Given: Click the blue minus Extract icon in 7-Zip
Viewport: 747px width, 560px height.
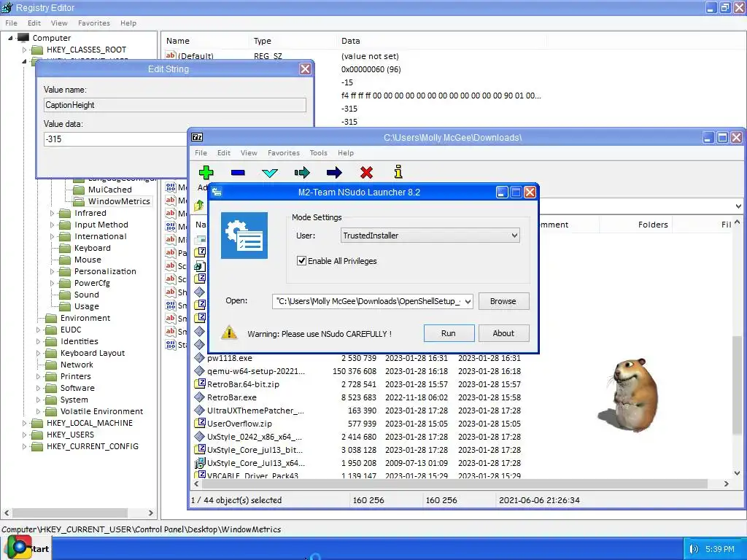Looking at the screenshot, I should pyautogui.click(x=238, y=172).
